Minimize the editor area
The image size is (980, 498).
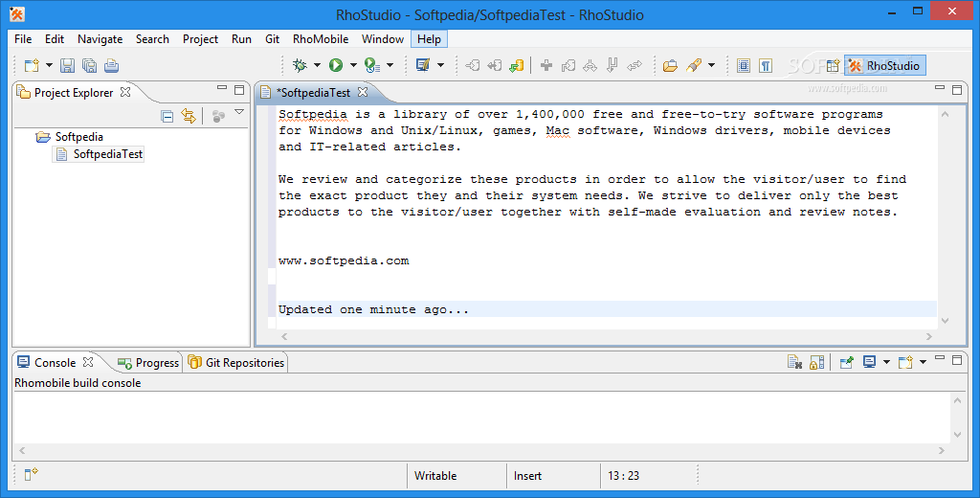(940, 89)
